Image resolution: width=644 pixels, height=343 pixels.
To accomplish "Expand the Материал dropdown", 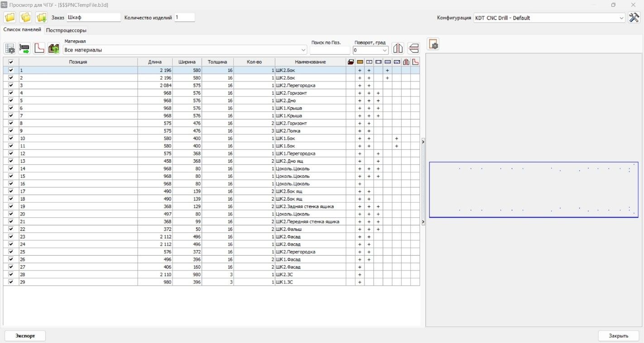I will pos(303,50).
